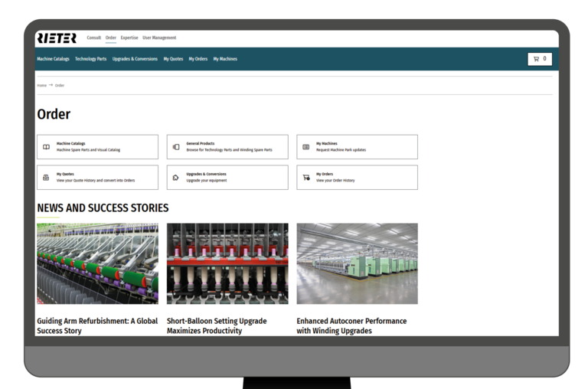Open User Management in top navigation

(159, 38)
